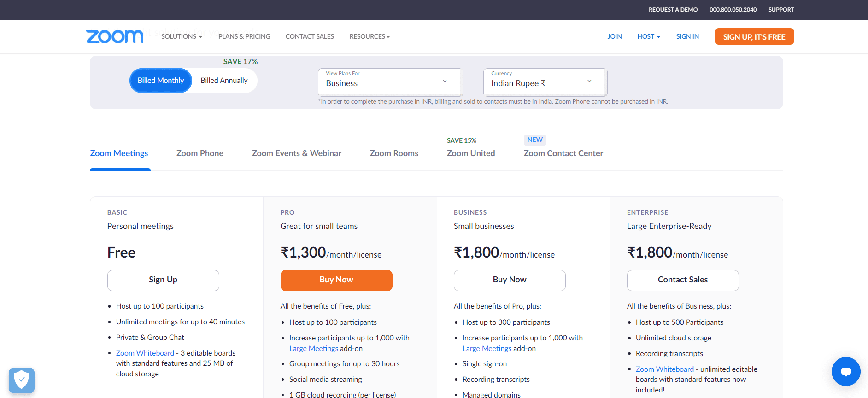Screen dimensions: 868x398
Task: Click Buy Now for Business plan
Action: click(x=510, y=280)
